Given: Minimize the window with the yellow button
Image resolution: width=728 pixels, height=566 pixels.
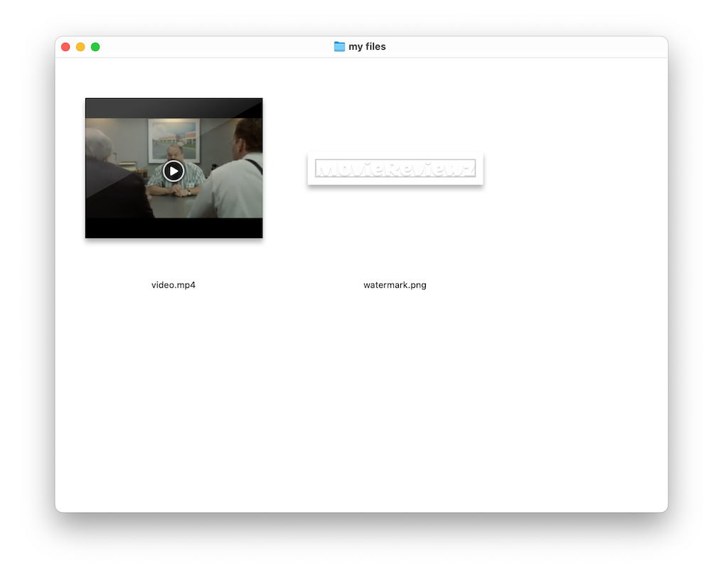Looking at the screenshot, I should (x=80, y=47).
